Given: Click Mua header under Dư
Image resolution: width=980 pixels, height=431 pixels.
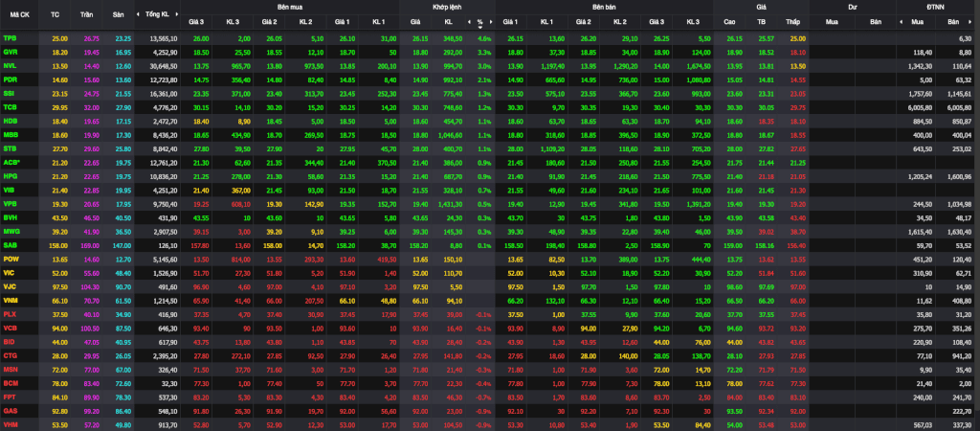Looking at the screenshot, I should (x=832, y=21).
